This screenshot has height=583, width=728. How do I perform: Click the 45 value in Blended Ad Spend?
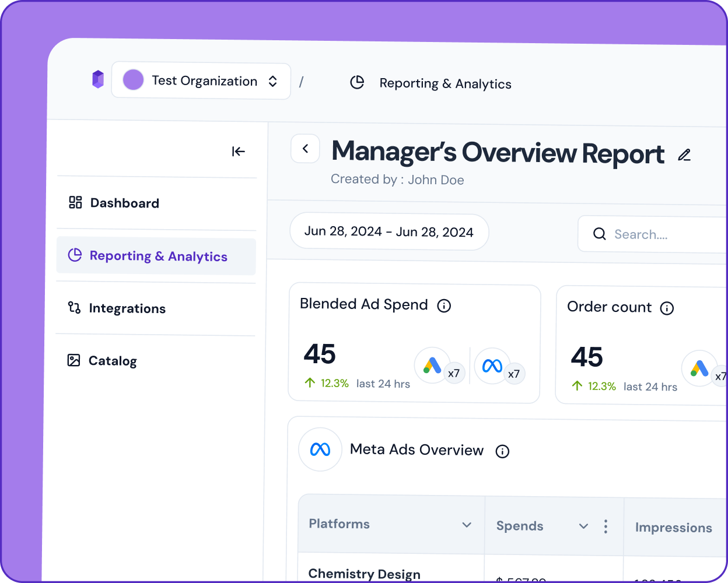[x=320, y=354]
